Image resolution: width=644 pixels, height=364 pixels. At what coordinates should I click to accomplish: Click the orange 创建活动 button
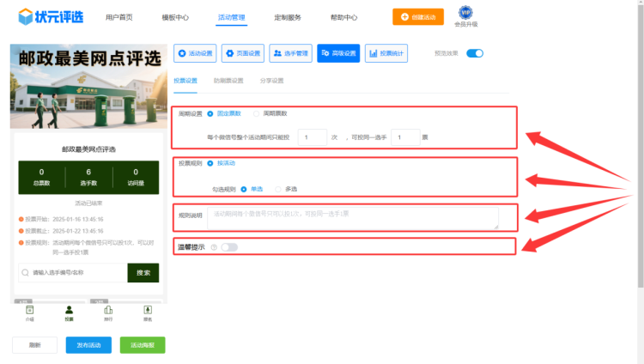point(418,17)
